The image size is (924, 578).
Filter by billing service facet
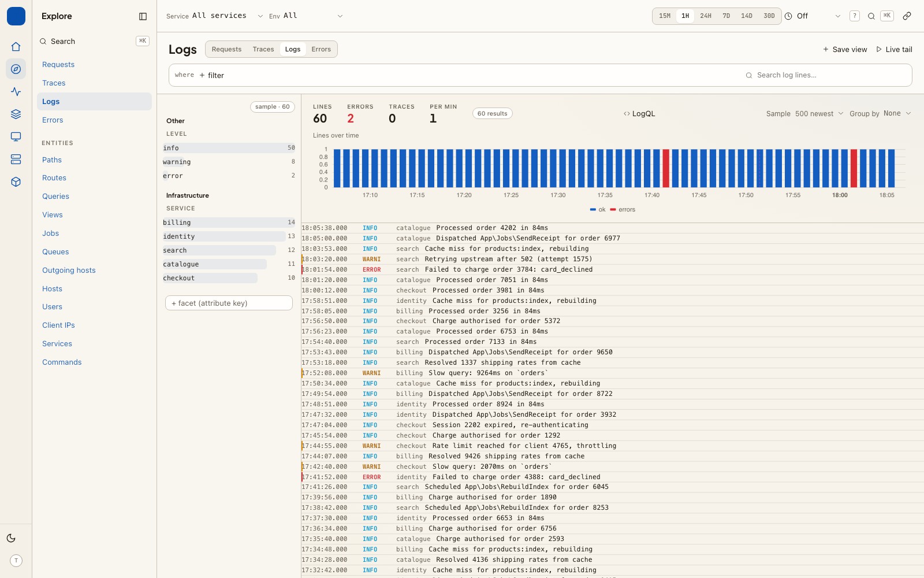(x=229, y=223)
